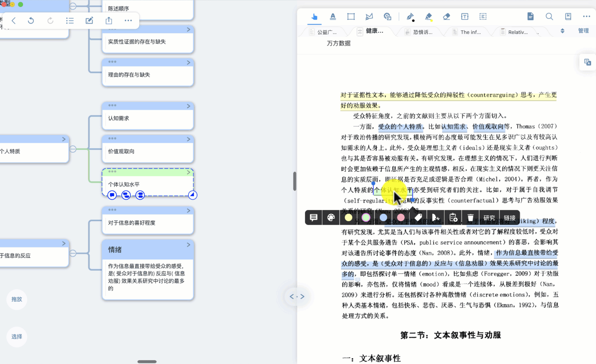Select the highlighter marker tool
Viewport: 596px width, 364px height.
(428, 17)
